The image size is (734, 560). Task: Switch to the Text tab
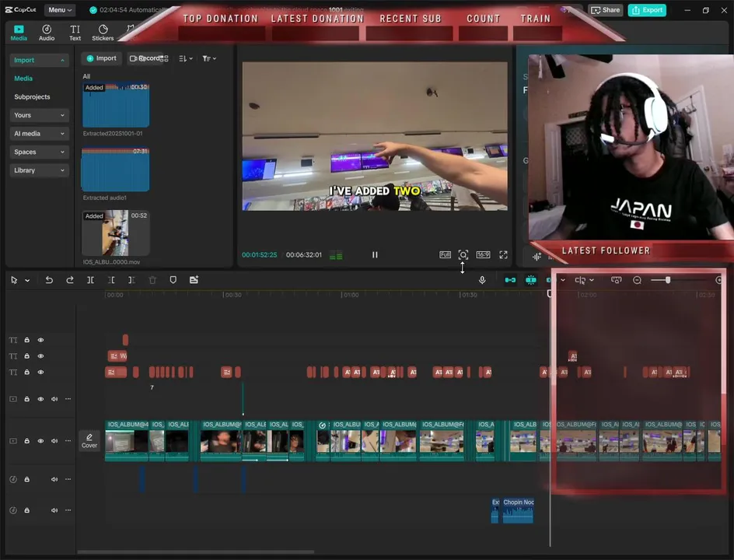click(75, 33)
